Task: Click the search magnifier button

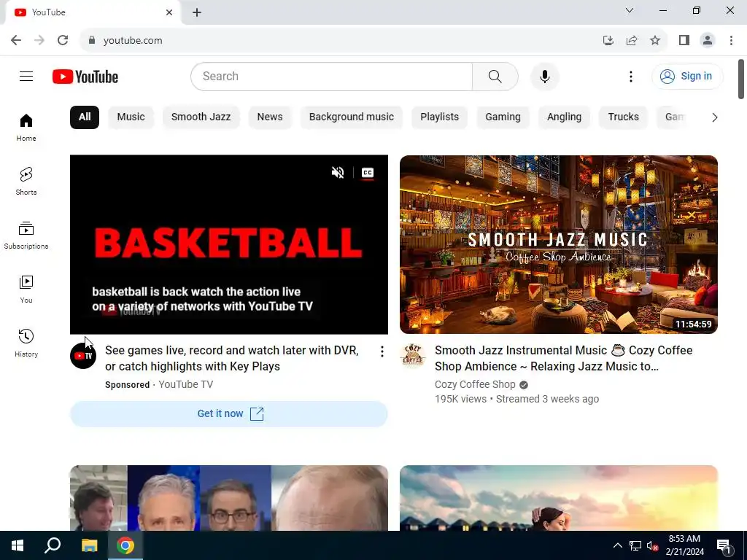Action: pos(495,76)
